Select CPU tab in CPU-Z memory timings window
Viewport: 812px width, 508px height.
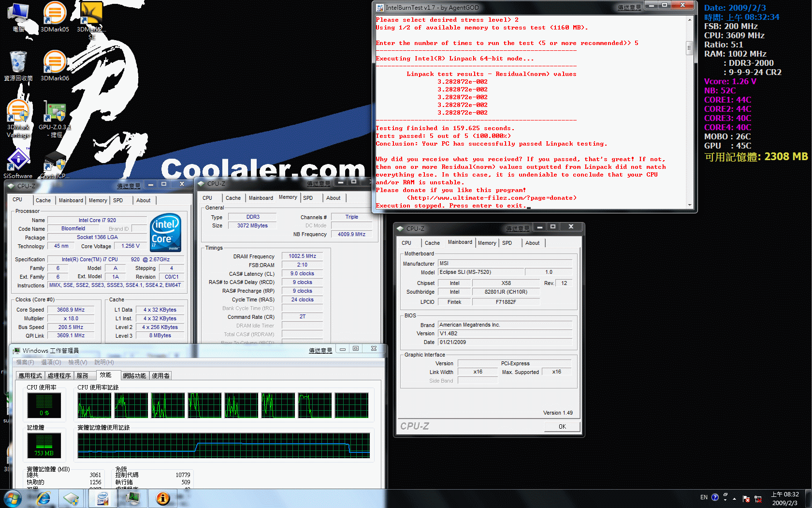(x=207, y=198)
